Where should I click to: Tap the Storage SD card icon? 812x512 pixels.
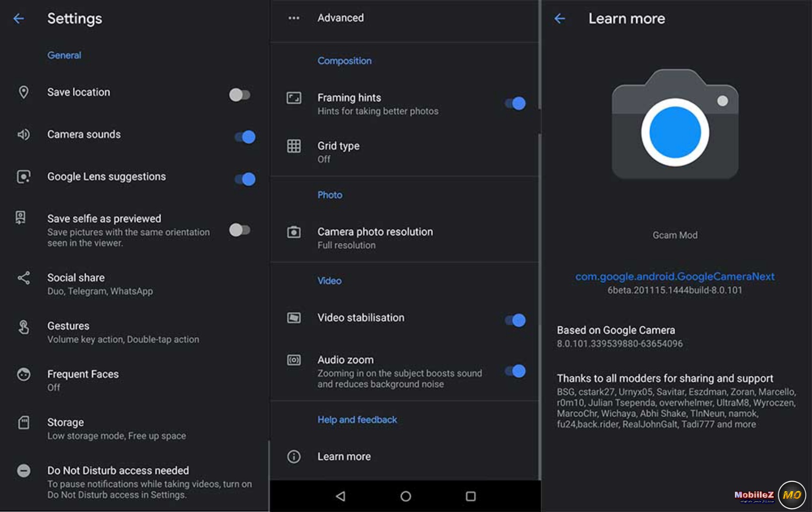click(x=23, y=422)
